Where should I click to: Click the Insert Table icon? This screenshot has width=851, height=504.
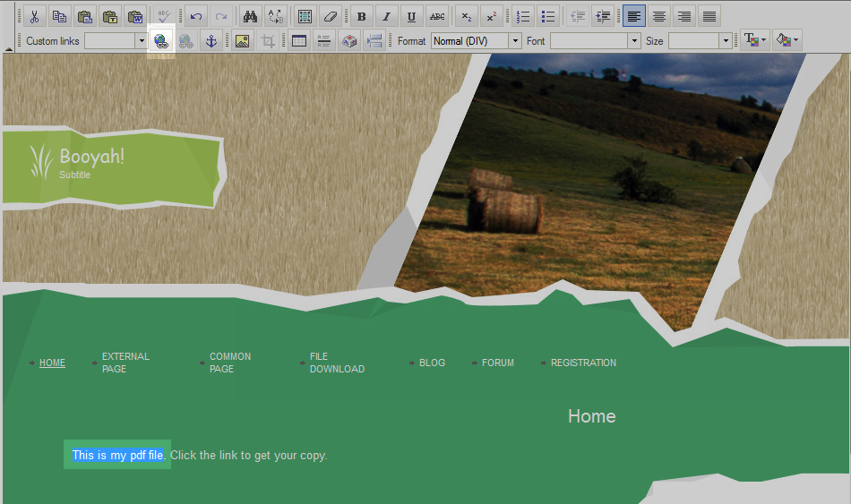(x=299, y=41)
